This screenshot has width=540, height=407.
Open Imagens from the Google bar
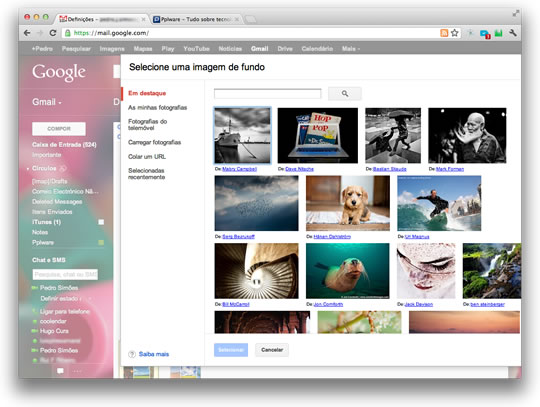(x=112, y=49)
